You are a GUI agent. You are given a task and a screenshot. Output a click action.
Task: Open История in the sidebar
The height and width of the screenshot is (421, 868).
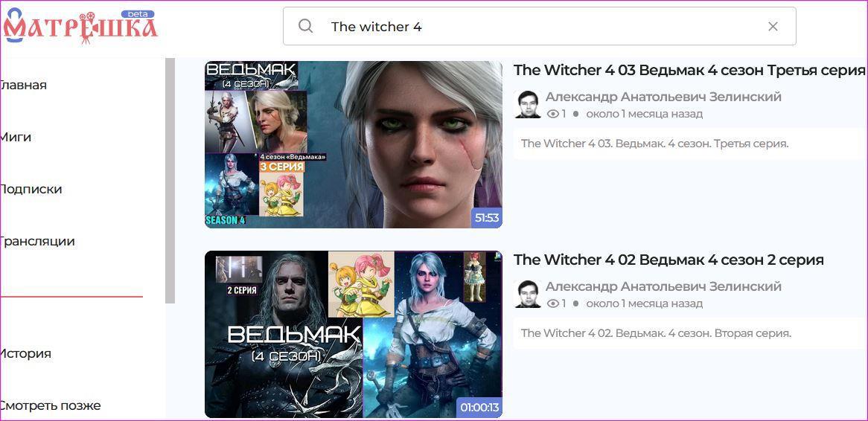point(25,353)
